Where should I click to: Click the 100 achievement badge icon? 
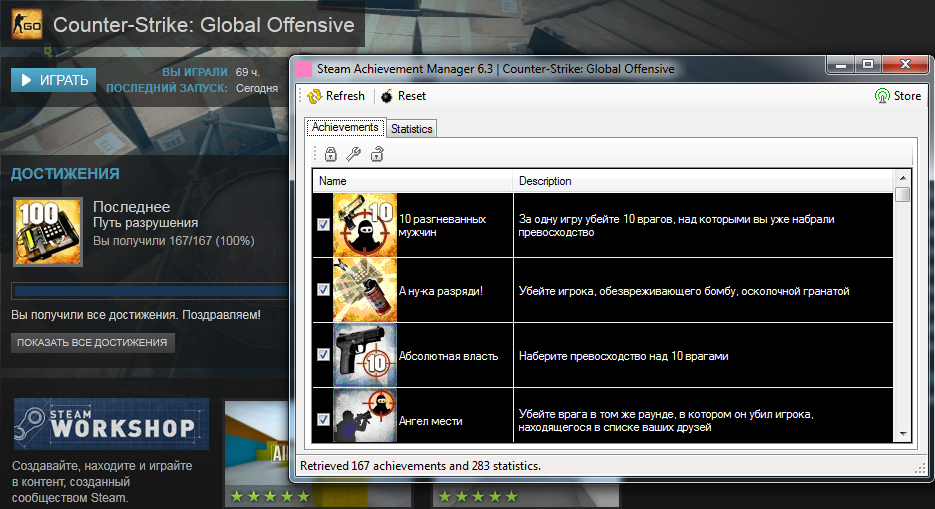(x=46, y=230)
